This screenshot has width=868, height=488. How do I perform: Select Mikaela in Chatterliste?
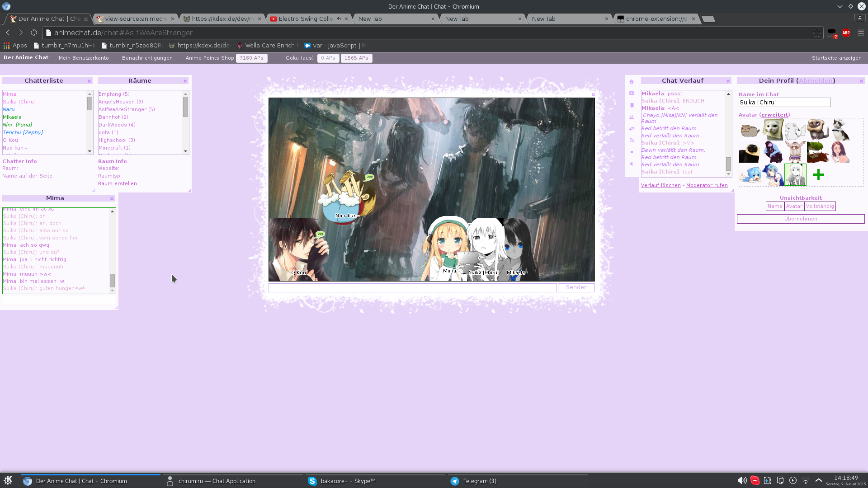(x=12, y=117)
